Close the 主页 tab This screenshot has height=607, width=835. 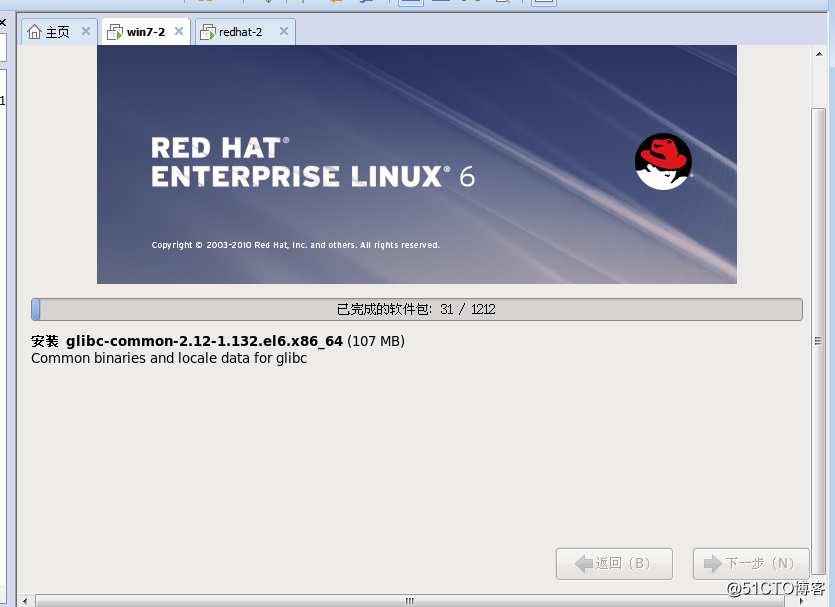[x=86, y=31]
